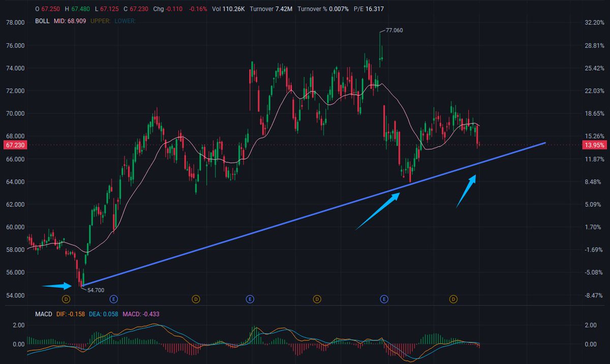Click the leftmost D dividend marker

(66, 299)
